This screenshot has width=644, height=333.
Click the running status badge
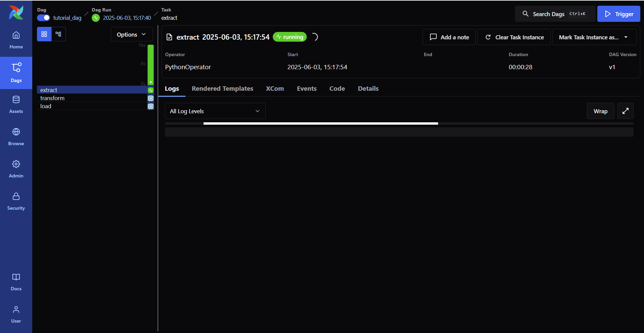(x=290, y=37)
